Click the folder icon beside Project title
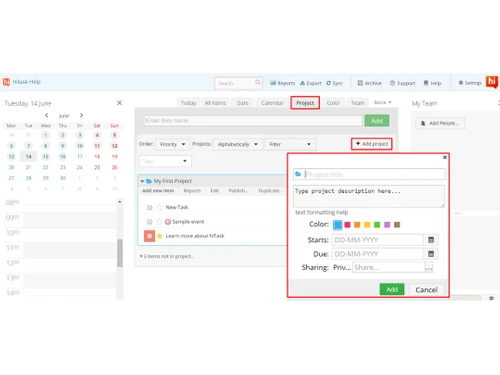The image size is (500, 375). [298, 174]
